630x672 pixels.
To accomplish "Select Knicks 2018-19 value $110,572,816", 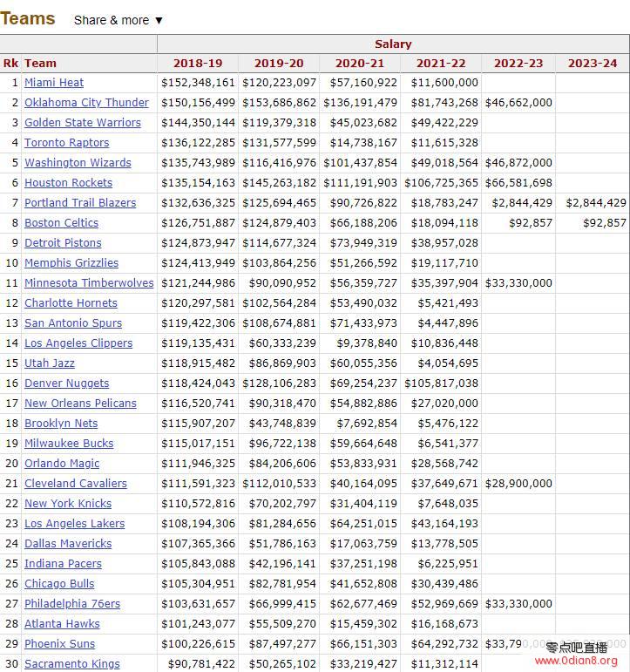I will (x=198, y=504).
